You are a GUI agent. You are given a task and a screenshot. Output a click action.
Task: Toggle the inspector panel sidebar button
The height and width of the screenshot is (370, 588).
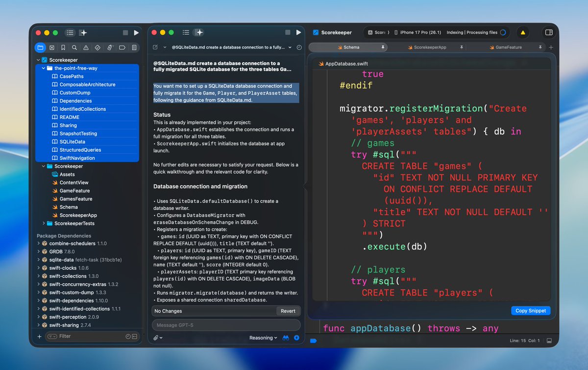coord(549,32)
